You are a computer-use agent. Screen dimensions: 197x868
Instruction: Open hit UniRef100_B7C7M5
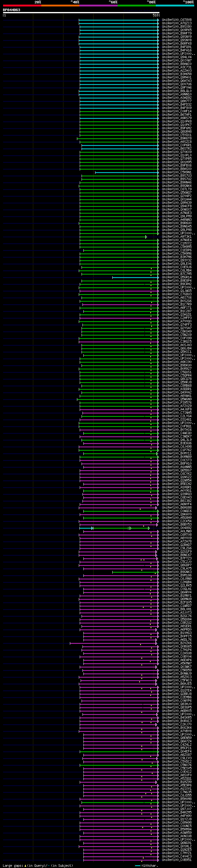[x=177, y=274]
